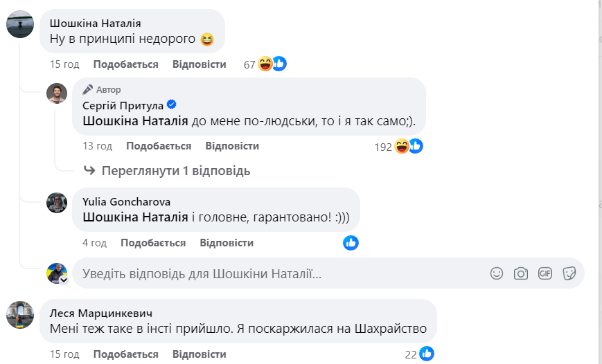602x364 pixels.
Task: Click reaction icons on Сергій Притула's reply
Action: [408, 146]
